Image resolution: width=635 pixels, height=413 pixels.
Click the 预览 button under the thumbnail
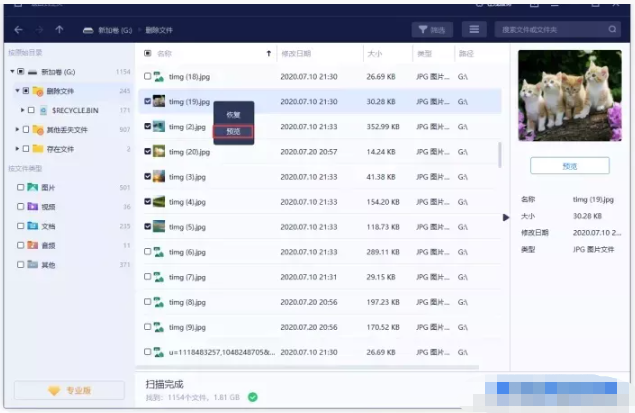coord(570,166)
